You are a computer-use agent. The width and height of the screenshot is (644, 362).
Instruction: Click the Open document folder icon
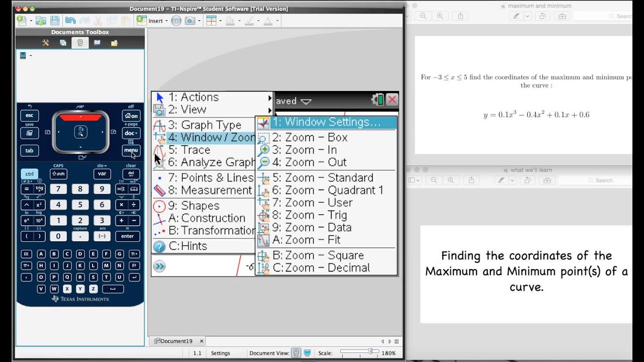click(x=41, y=21)
